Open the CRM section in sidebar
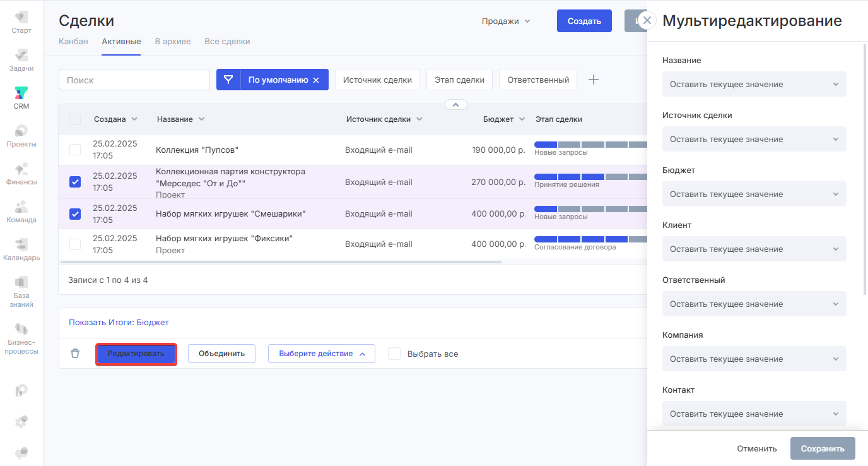This screenshot has height=466, width=868. [21, 98]
